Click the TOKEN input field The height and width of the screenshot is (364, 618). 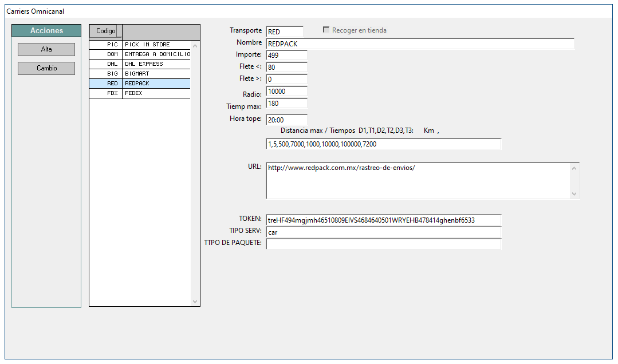tap(384, 220)
